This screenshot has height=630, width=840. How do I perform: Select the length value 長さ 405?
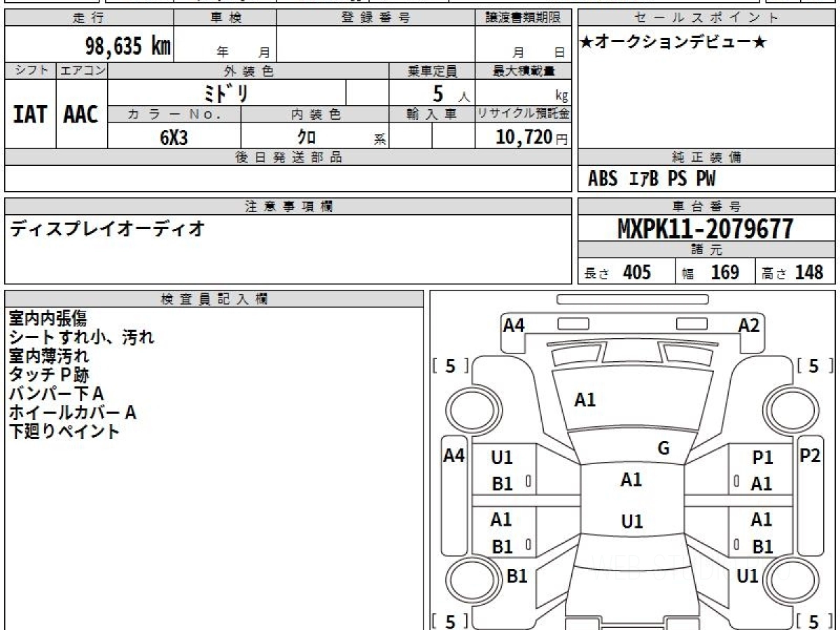coord(617,272)
